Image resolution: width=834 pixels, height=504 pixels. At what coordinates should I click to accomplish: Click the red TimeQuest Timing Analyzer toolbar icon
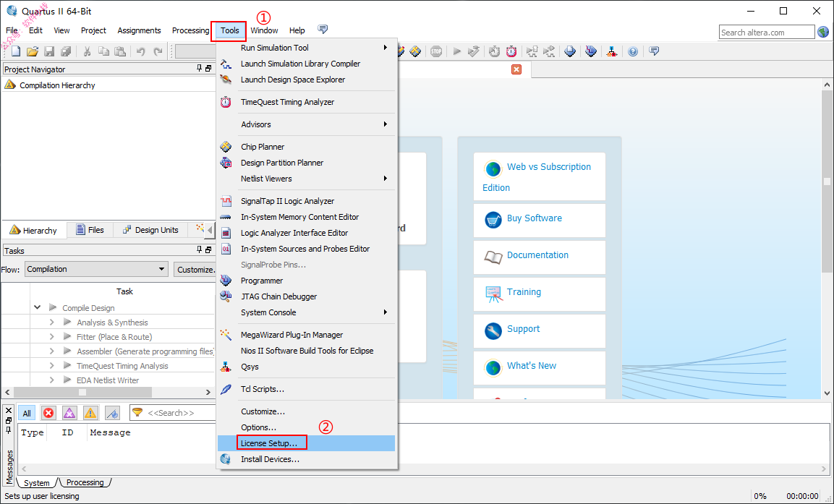coord(511,51)
